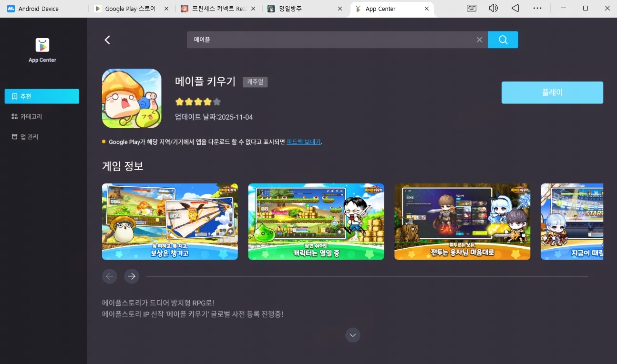Switch to Google Play 스토어 tab
617x364 pixels.
pos(130,9)
